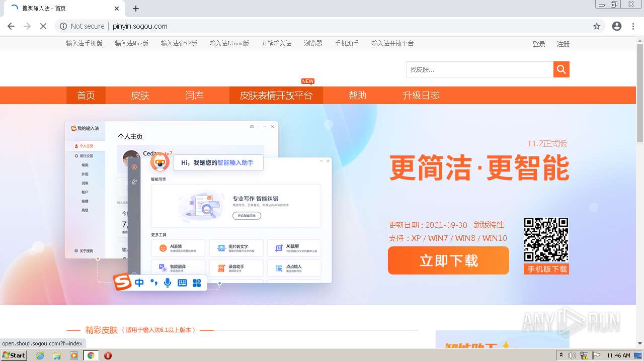Close the 搜狗输入法 tab
644x362 pixels.
pyautogui.click(x=117, y=9)
